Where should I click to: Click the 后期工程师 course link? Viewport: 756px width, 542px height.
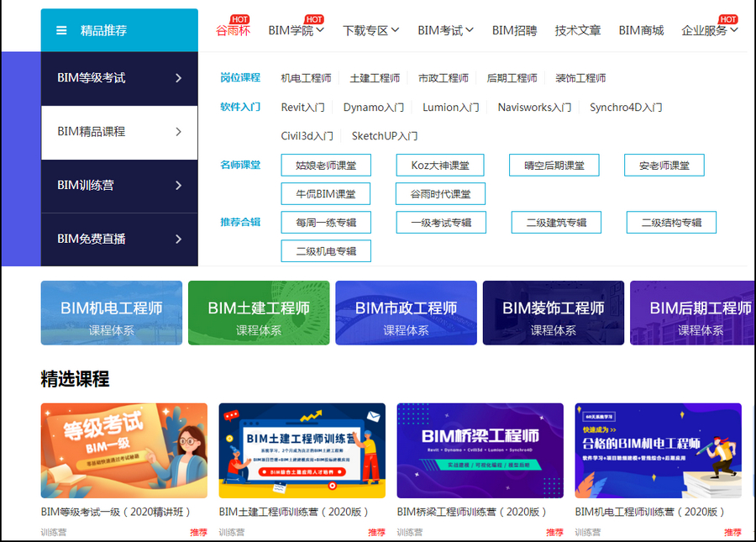pos(512,78)
